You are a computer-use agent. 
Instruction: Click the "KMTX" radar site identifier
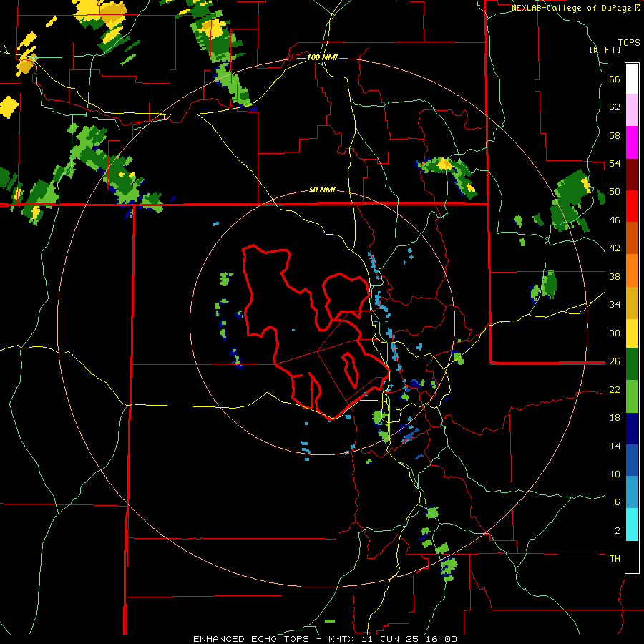pos(341,639)
